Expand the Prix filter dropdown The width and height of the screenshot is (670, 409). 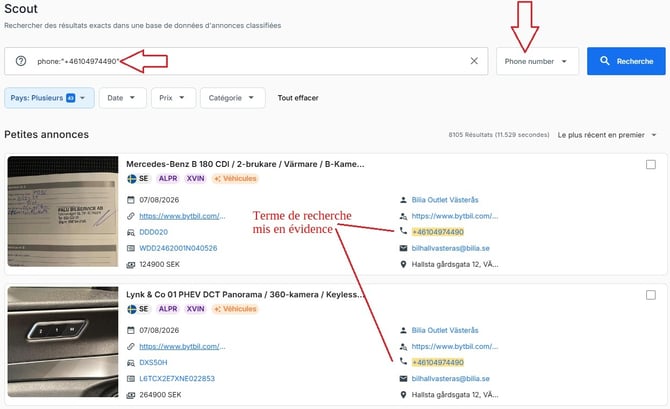click(x=173, y=98)
